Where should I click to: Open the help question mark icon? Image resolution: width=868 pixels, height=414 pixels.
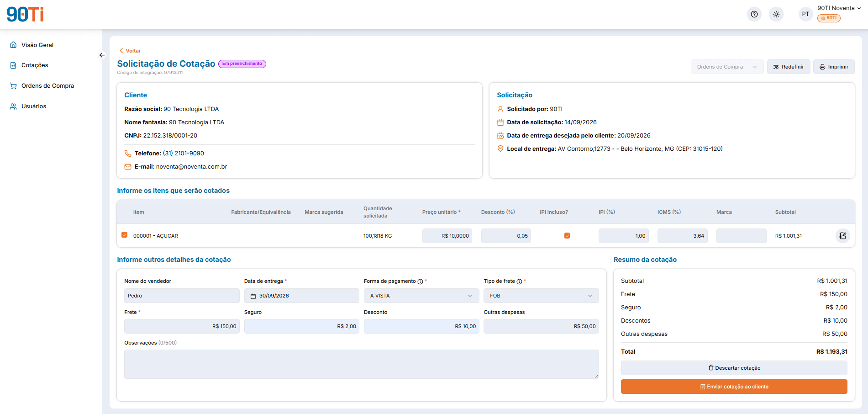(754, 14)
